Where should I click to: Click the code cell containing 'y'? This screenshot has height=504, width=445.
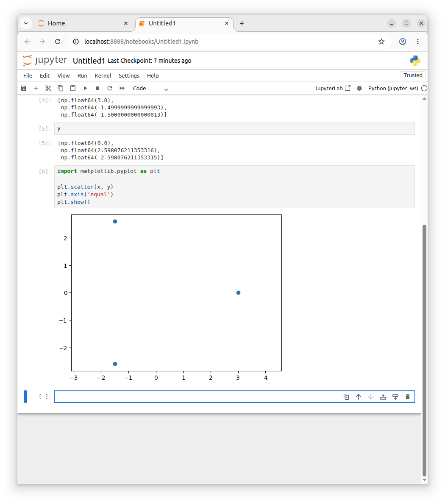tap(234, 128)
